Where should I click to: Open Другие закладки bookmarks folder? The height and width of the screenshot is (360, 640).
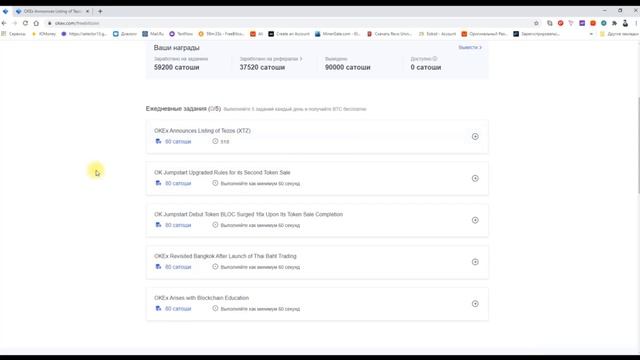[619, 34]
